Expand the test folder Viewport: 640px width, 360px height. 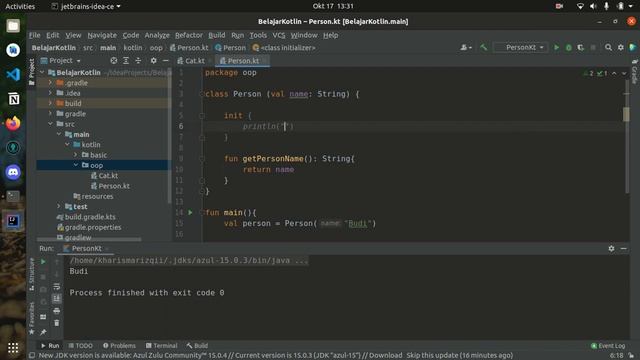pyautogui.click(x=59, y=207)
